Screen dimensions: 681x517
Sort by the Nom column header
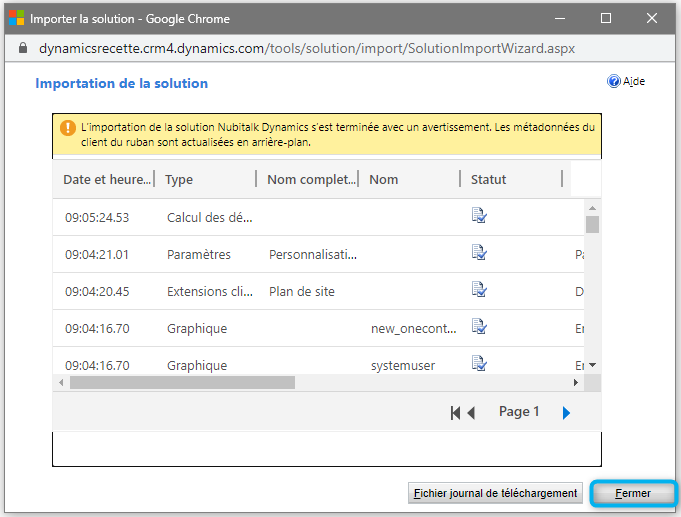pyautogui.click(x=383, y=179)
